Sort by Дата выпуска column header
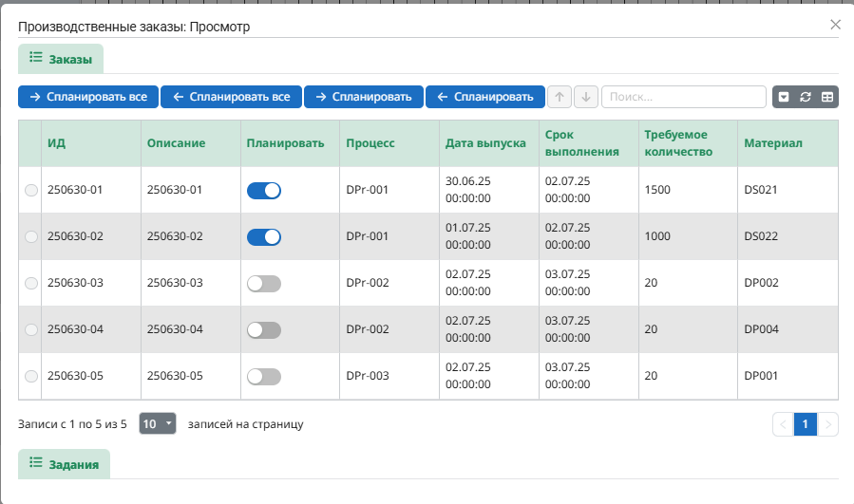 click(485, 143)
